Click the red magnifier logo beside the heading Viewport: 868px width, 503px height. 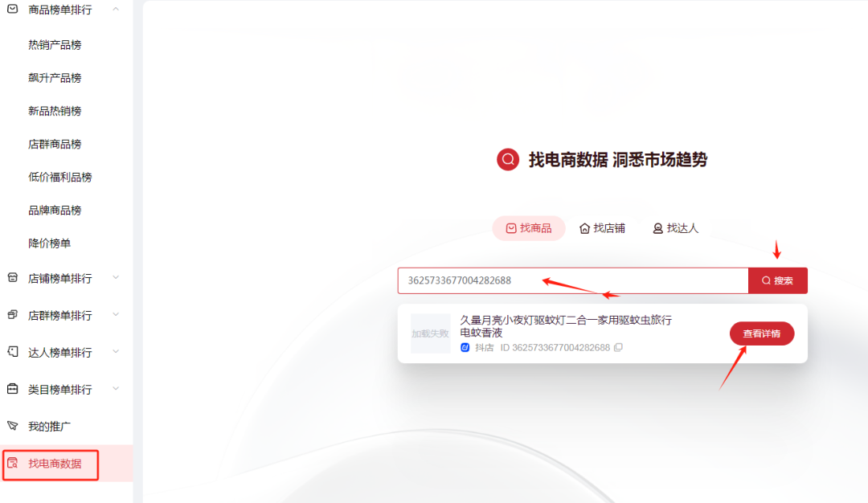[x=508, y=160]
